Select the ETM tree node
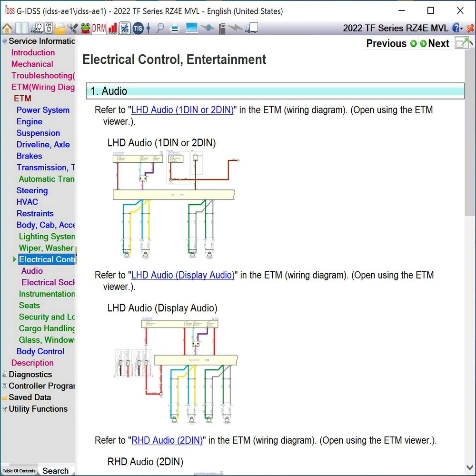 pos(22,99)
